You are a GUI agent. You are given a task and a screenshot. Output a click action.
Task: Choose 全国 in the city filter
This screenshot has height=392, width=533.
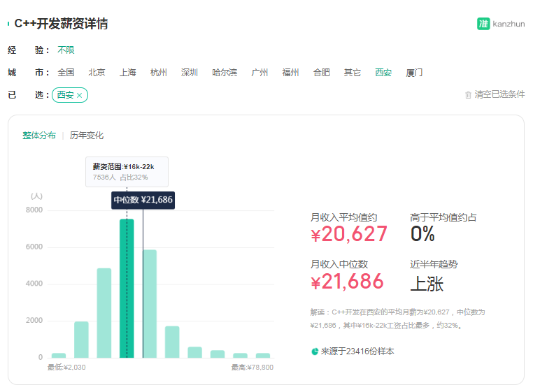coord(66,73)
